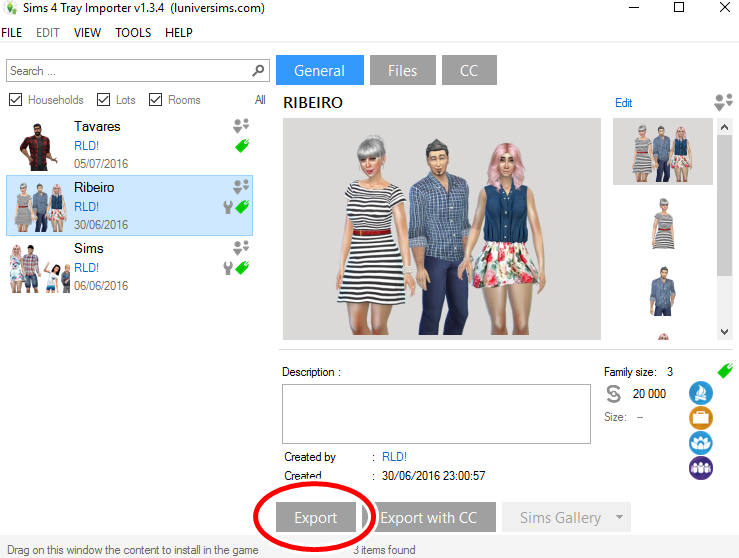This screenshot has width=739, height=558.
Task: Click the blue campfire pack icon
Action: point(701,393)
